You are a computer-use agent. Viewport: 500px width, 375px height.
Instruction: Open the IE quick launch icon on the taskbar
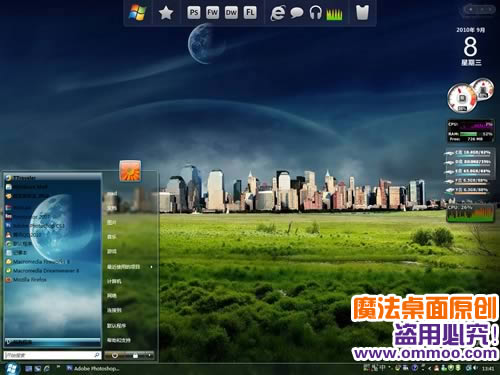point(47,369)
